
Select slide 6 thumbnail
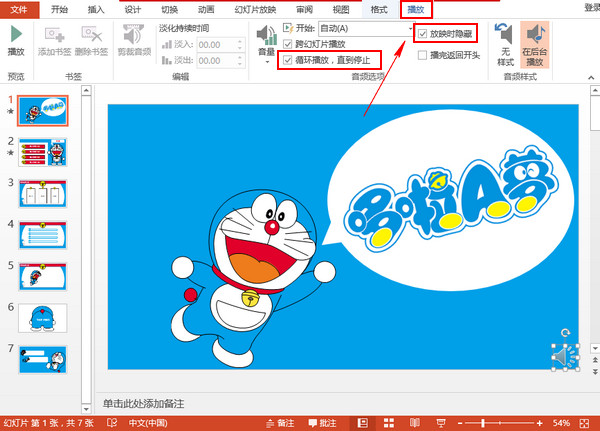click(42, 318)
